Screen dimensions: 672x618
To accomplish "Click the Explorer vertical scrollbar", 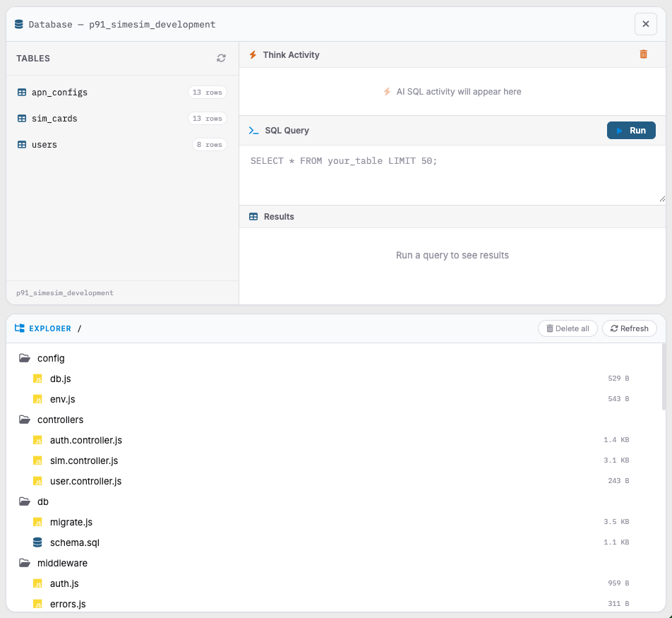I will tap(664, 377).
